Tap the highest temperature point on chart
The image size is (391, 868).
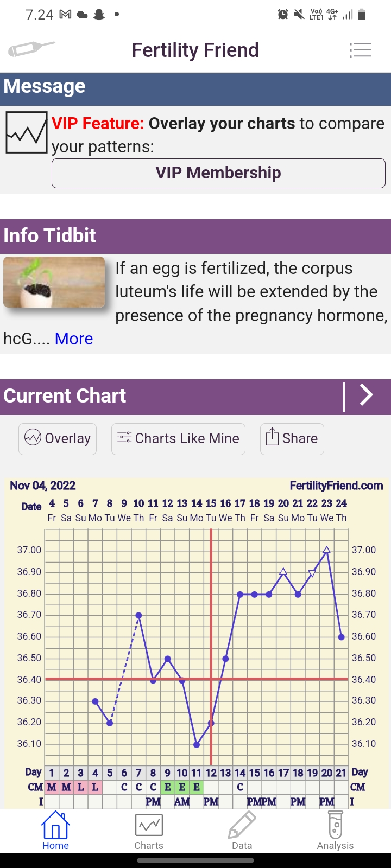pos(326,550)
